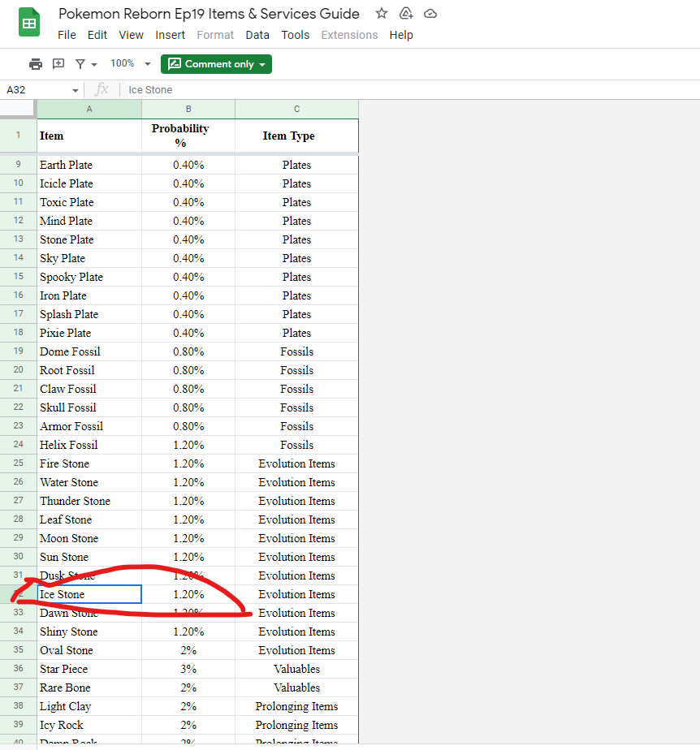The height and width of the screenshot is (750, 700).
Task: Select column A header
Action: coord(89,109)
